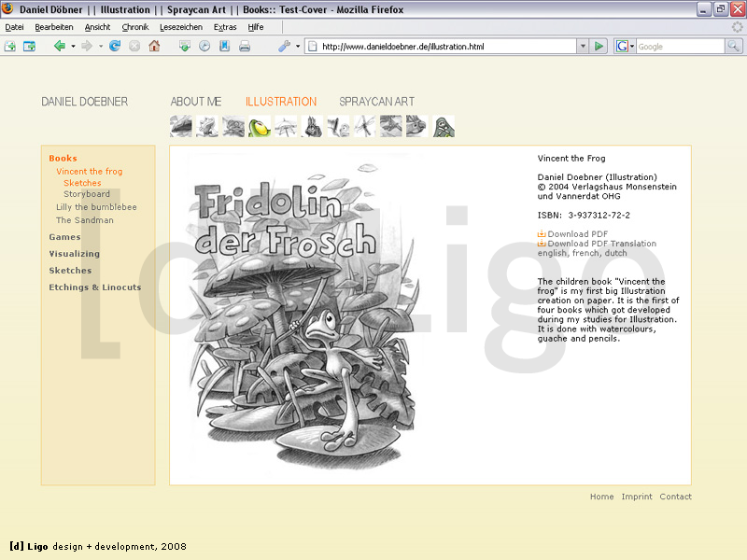747x560 pixels.
Task: Click the grayed forward arrow button
Action: pos(87,46)
